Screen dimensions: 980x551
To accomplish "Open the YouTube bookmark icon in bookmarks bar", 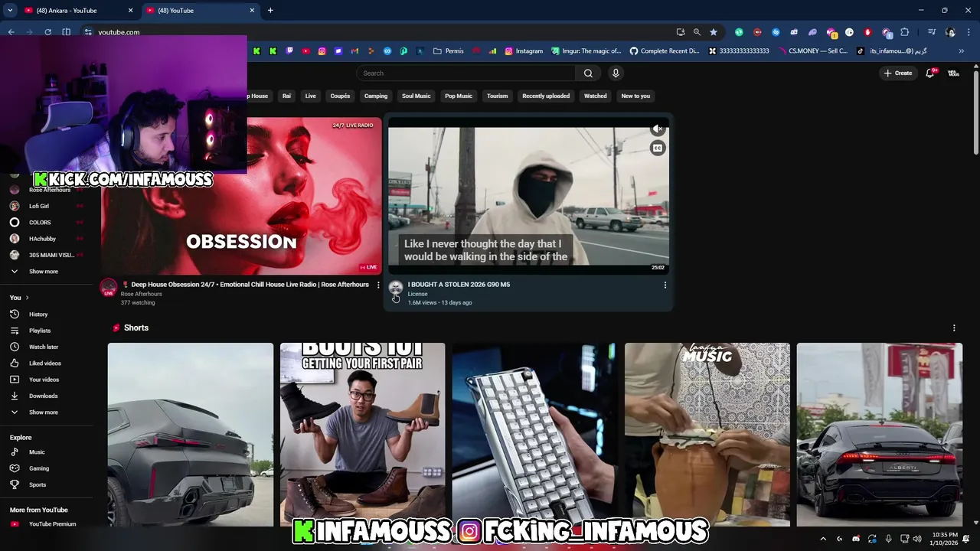I will pos(305,51).
